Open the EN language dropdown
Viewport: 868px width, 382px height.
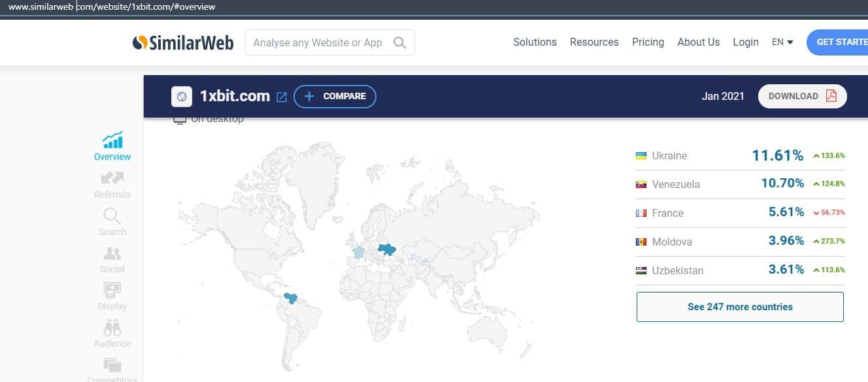pos(782,42)
